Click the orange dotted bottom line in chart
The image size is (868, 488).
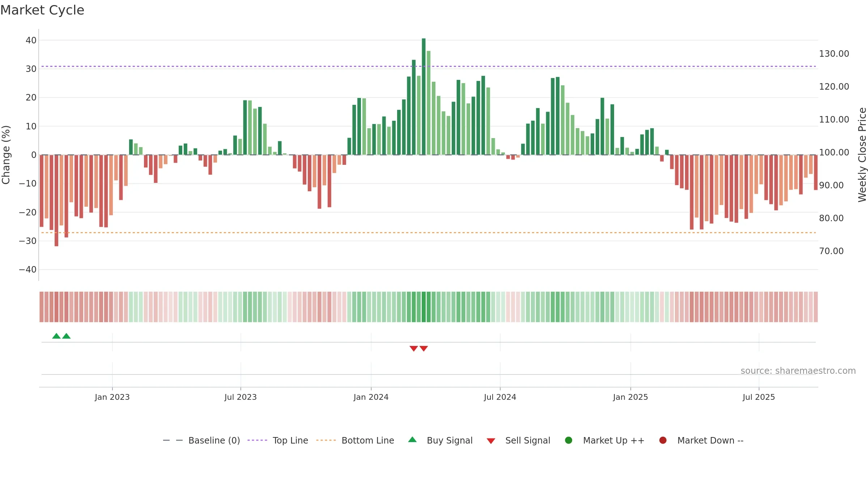[x=429, y=233]
